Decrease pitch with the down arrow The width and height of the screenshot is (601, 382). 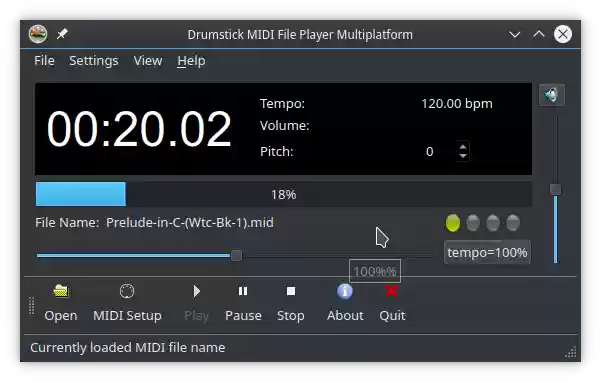pos(463,156)
